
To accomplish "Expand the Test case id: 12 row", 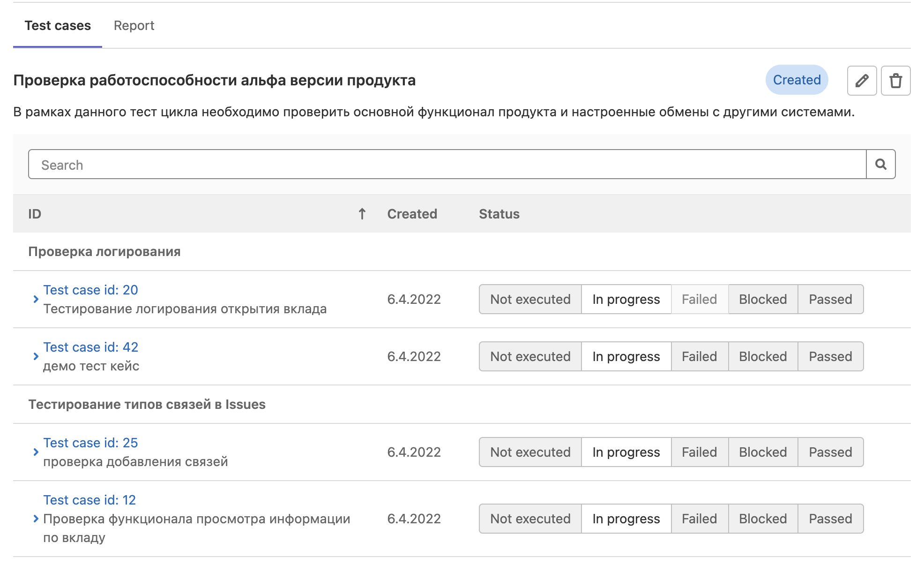I will (x=36, y=519).
